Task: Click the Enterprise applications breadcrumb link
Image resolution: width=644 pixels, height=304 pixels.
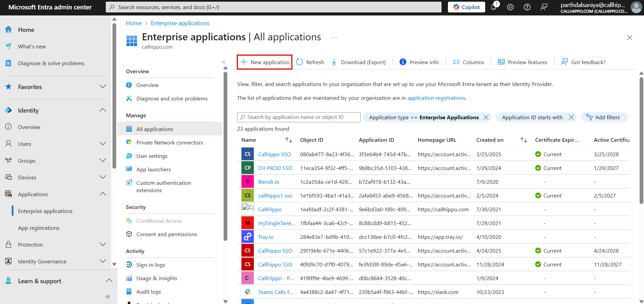Action: [180, 23]
